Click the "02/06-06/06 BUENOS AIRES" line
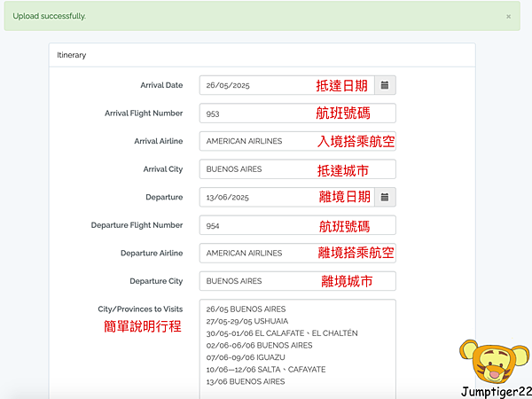 coord(259,346)
